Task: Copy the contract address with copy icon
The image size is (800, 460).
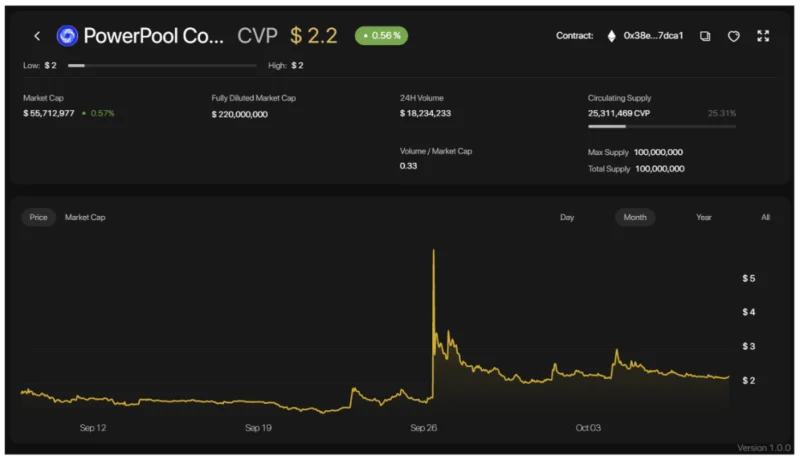Action: 705,36
